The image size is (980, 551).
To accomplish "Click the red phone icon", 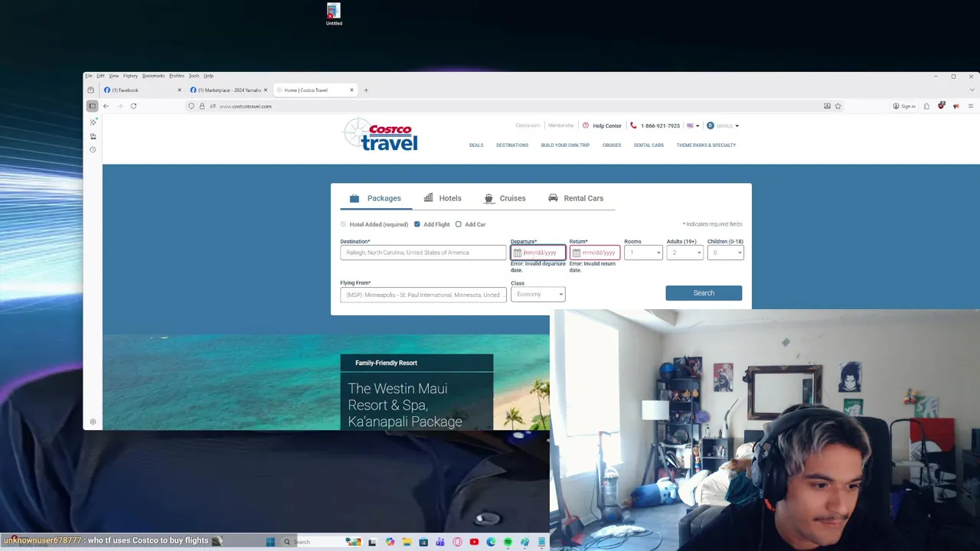I will [633, 126].
